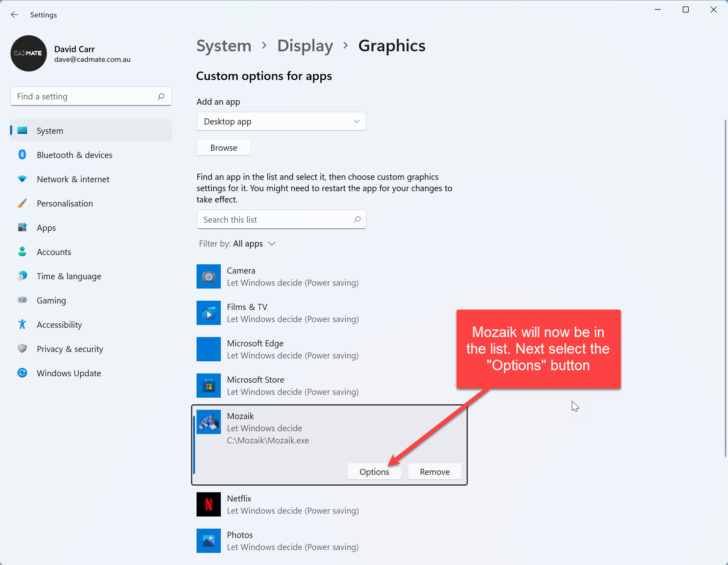Navigate to Display breadcrumb link
This screenshot has height=565, width=728.
(x=305, y=46)
